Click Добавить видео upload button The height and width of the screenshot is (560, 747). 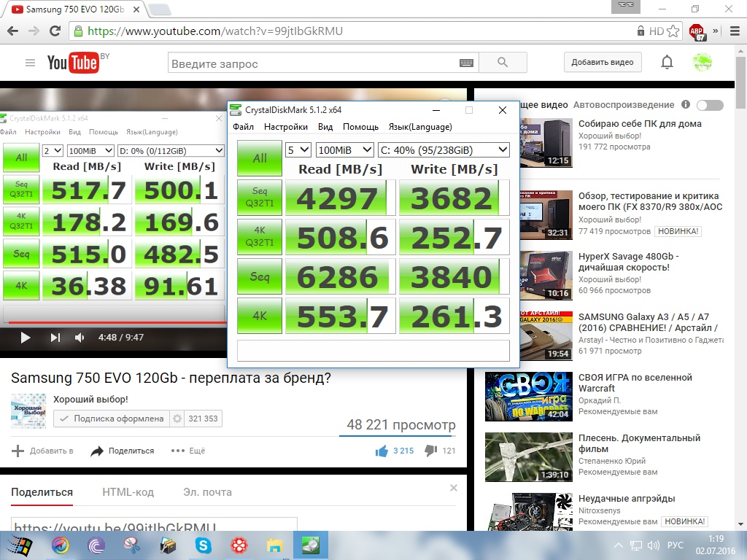pos(602,63)
